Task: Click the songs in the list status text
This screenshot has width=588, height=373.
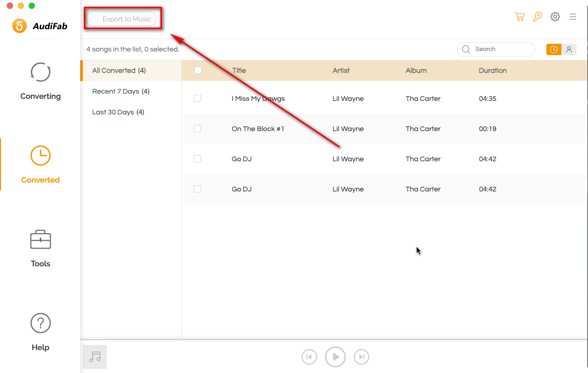Action: [x=133, y=49]
